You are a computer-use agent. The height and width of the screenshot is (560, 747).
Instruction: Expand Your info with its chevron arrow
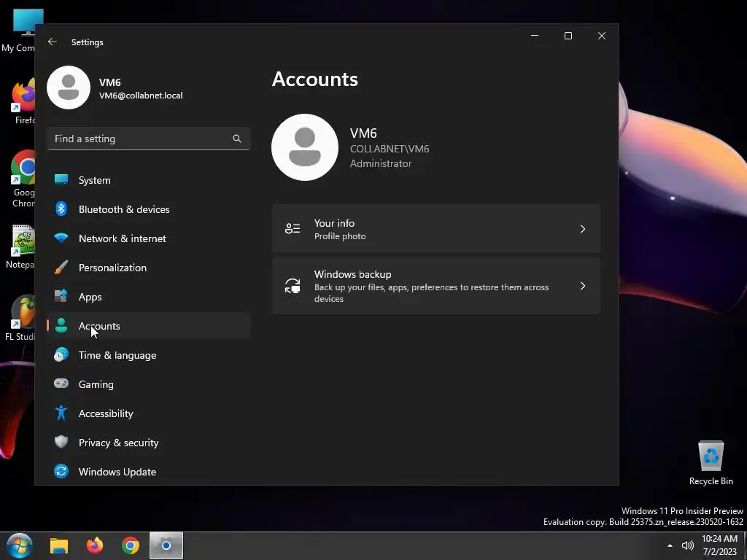coord(583,229)
